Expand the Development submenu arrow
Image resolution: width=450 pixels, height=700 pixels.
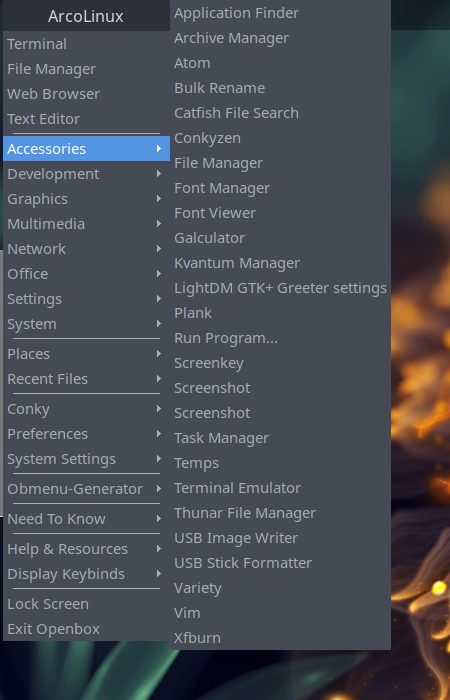tap(159, 174)
